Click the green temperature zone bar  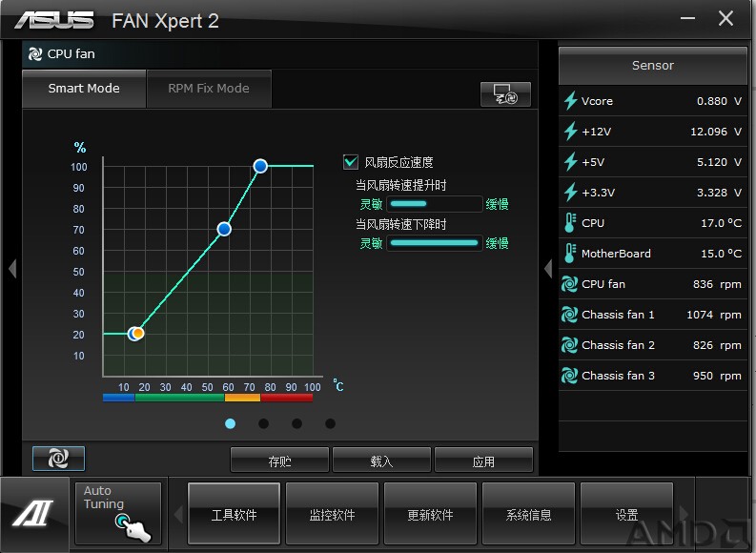(x=180, y=398)
